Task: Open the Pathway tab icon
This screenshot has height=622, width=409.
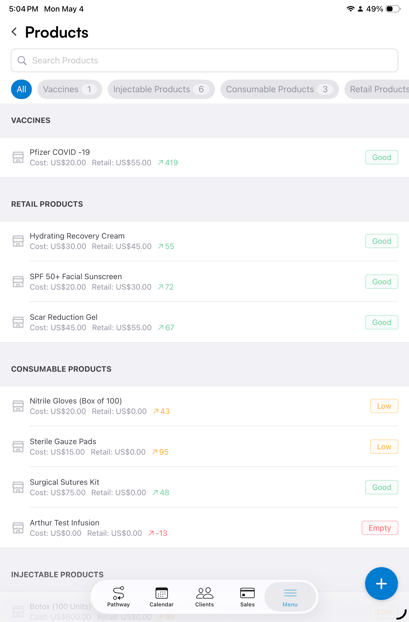Action: (118, 593)
